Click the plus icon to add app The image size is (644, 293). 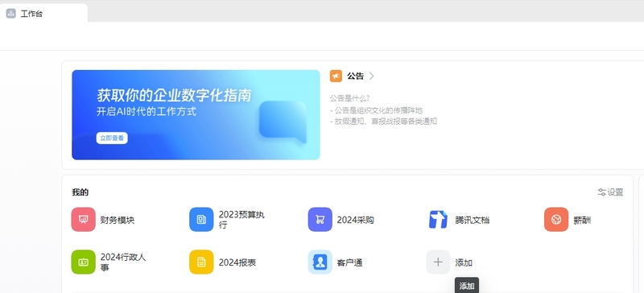(438, 262)
